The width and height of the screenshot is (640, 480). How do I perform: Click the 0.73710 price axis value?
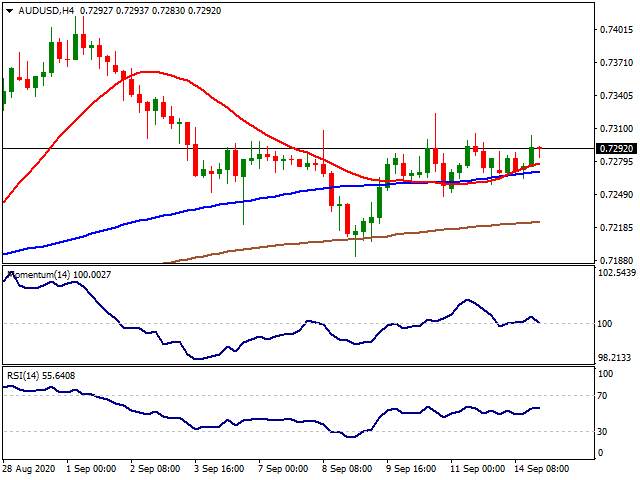point(616,62)
